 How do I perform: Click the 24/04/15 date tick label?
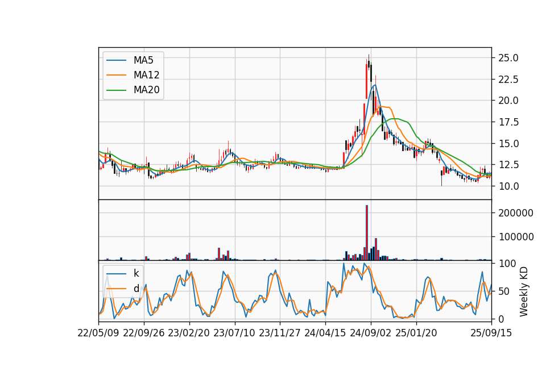point(325,333)
